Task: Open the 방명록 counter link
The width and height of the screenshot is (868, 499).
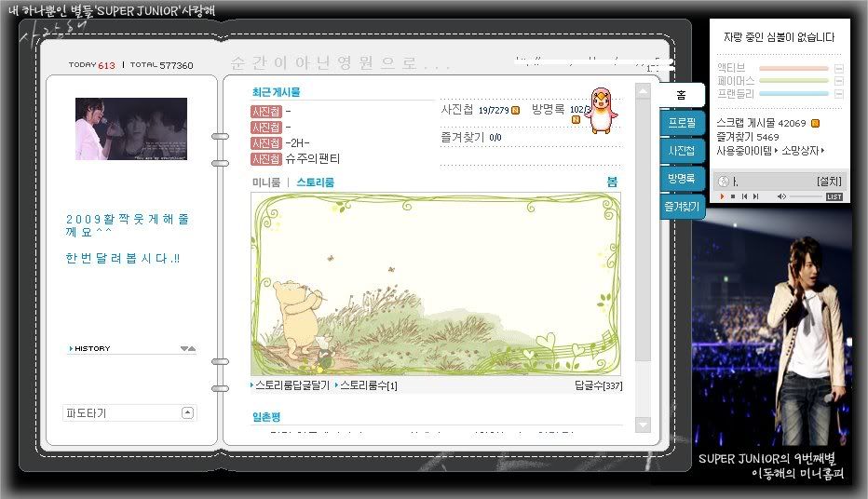Action: [560, 109]
